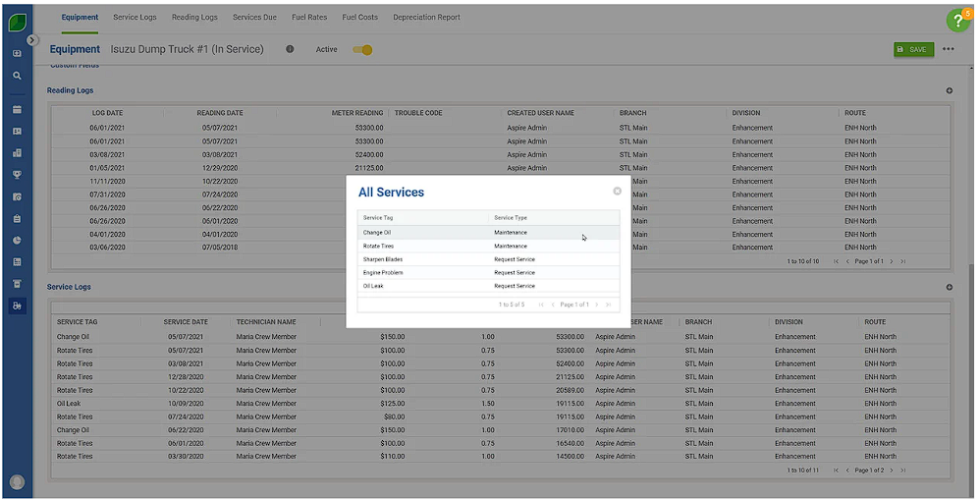Viewport: 980px width, 500px height.
Task: Open the calculator-grid sidebar icon
Action: pos(17,262)
